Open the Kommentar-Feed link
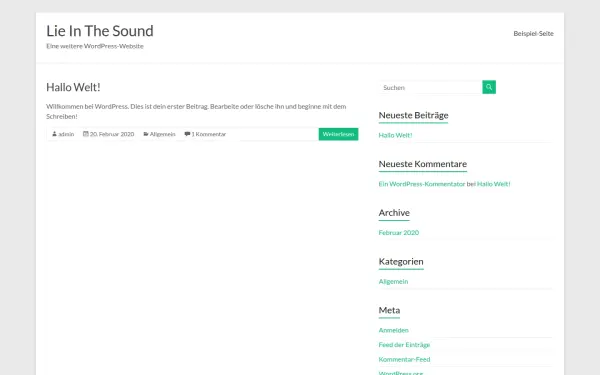Image resolution: width=600 pixels, height=375 pixels. (404, 359)
